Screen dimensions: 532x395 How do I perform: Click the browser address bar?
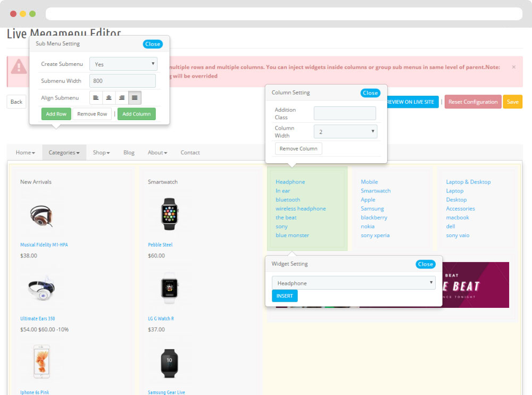click(284, 14)
